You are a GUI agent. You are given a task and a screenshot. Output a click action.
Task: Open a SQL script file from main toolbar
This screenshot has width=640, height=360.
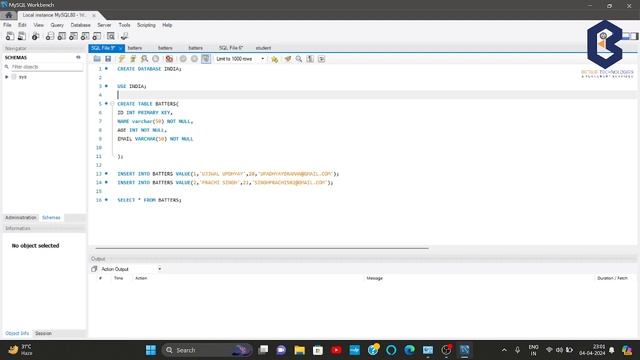[22, 36]
